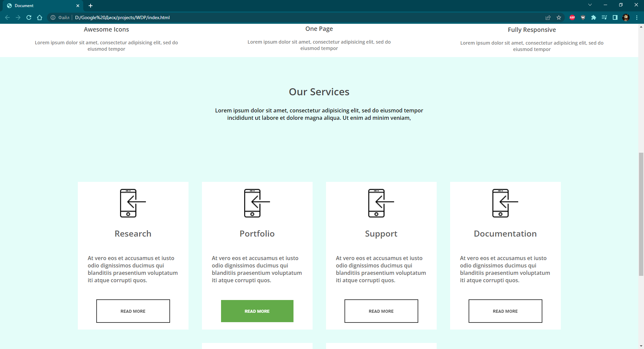Click the Portfolio phone icon
644x349 pixels.
(x=257, y=203)
